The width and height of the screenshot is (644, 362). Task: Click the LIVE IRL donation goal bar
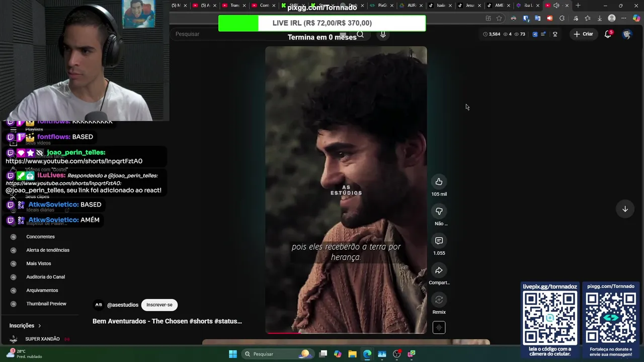(322, 23)
